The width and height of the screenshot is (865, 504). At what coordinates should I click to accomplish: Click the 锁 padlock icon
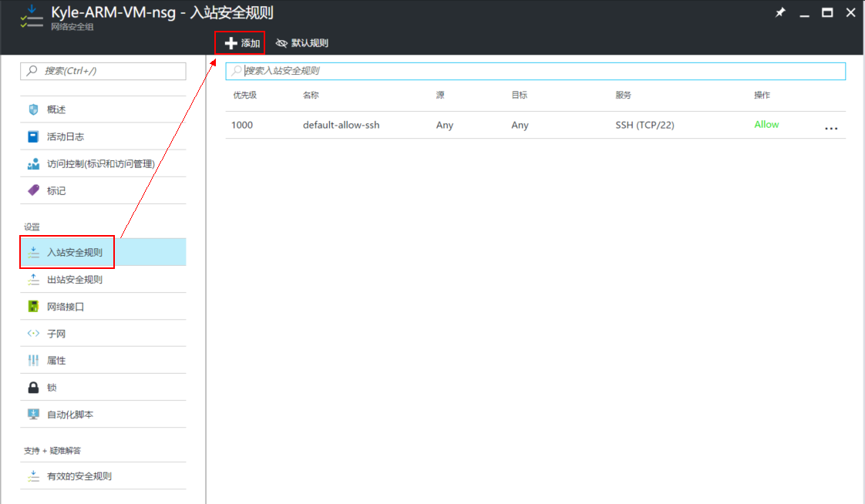coord(33,388)
